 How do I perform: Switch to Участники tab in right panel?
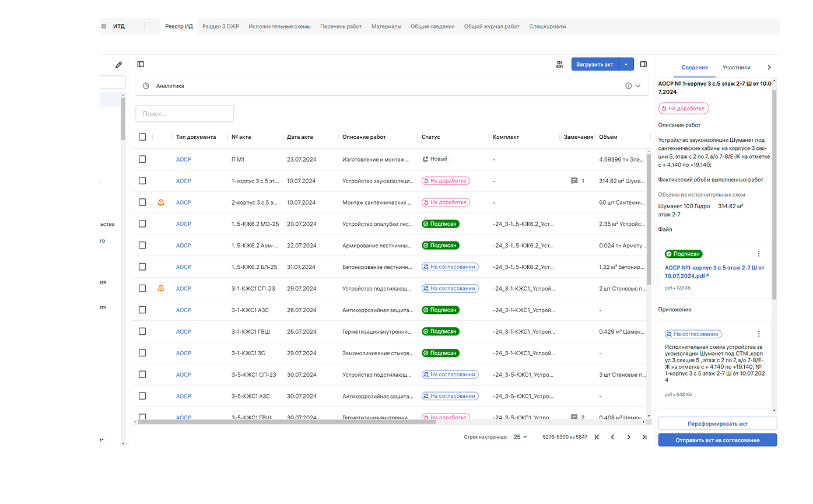click(736, 67)
